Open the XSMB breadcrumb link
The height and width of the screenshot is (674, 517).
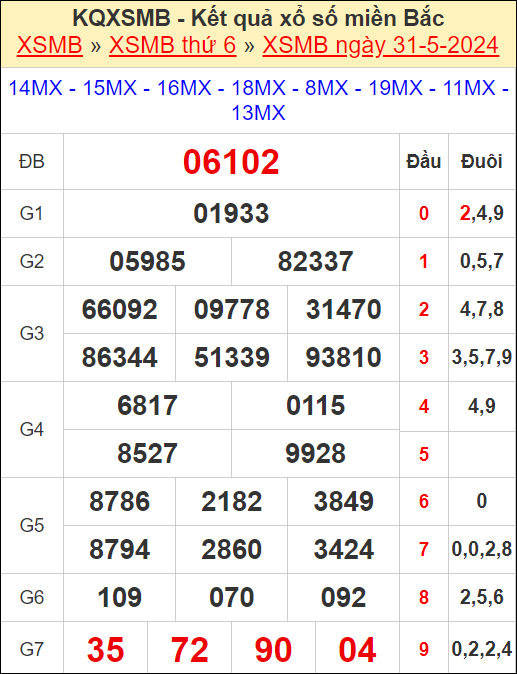pos(49,45)
